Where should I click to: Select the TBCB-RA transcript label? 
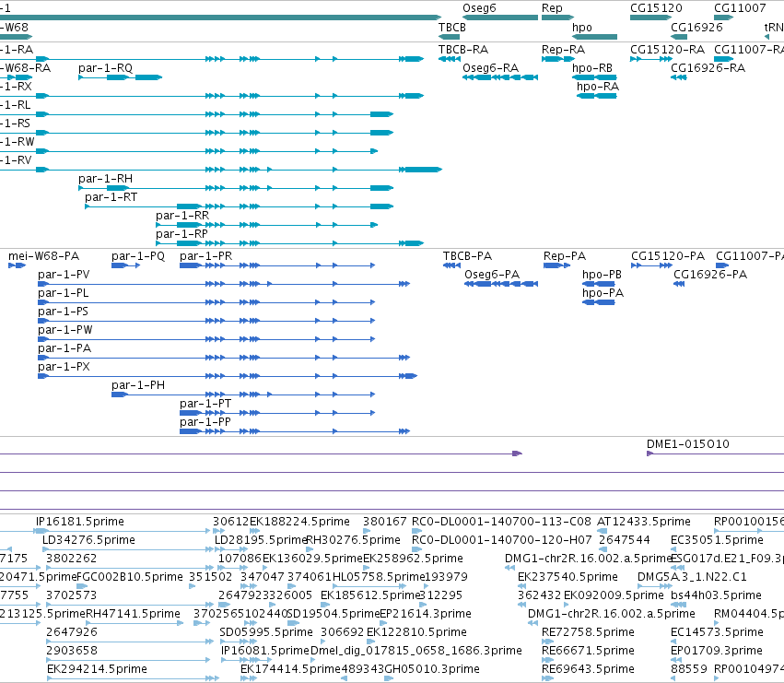click(x=463, y=50)
